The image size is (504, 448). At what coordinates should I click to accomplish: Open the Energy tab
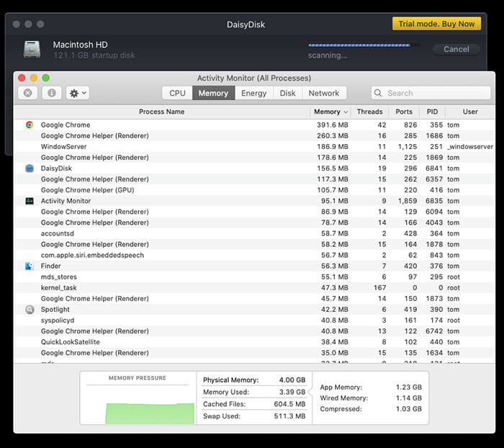tap(254, 93)
